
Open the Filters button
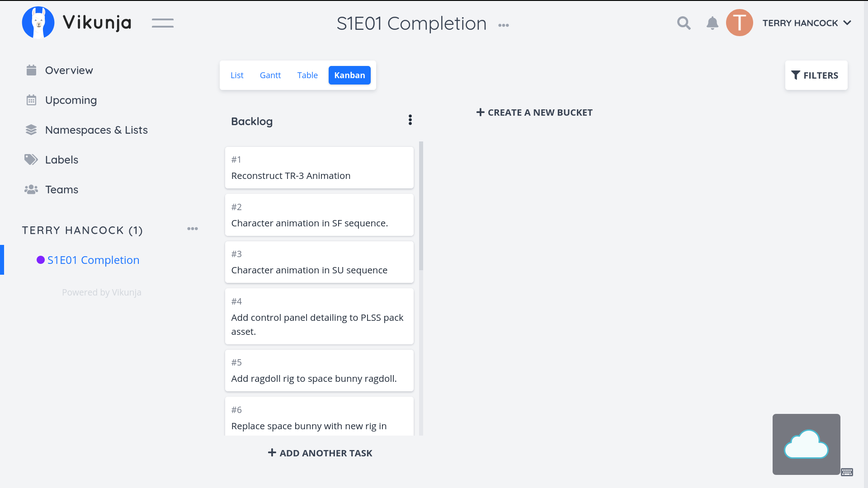pyautogui.click(x=816, y=75)
